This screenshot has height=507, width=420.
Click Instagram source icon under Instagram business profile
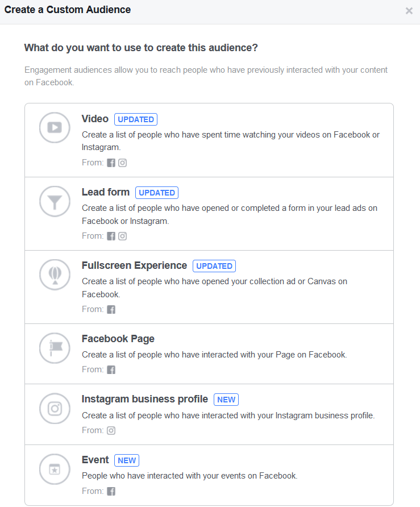[111, 430]
